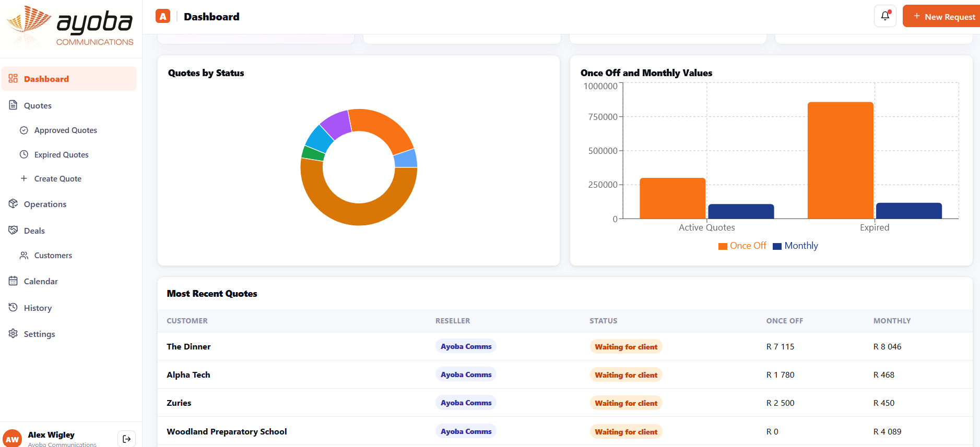Select Alpha Tech customer name
Viewport: 980px width, 447px height.
click(x=188, y=374)
